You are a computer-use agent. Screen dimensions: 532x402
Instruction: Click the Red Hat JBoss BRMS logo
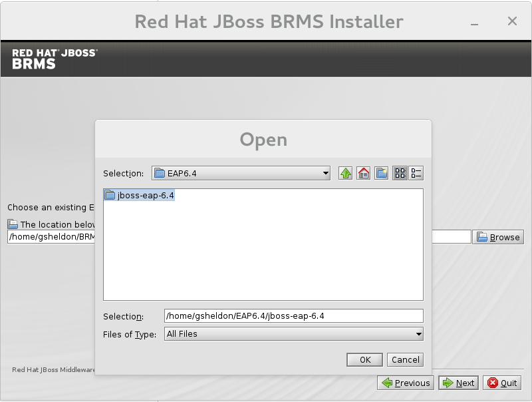pyautogui.click(x=55, y=59)
